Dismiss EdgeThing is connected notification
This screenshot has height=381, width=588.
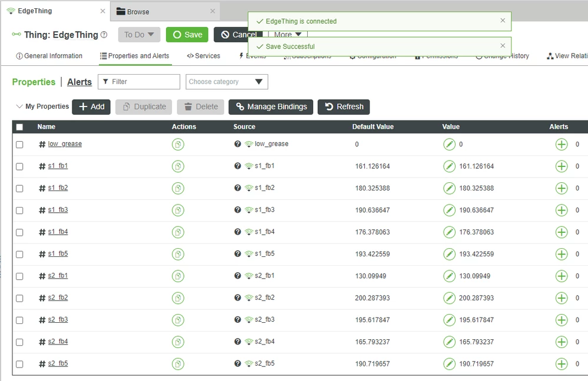coord(503,21)
